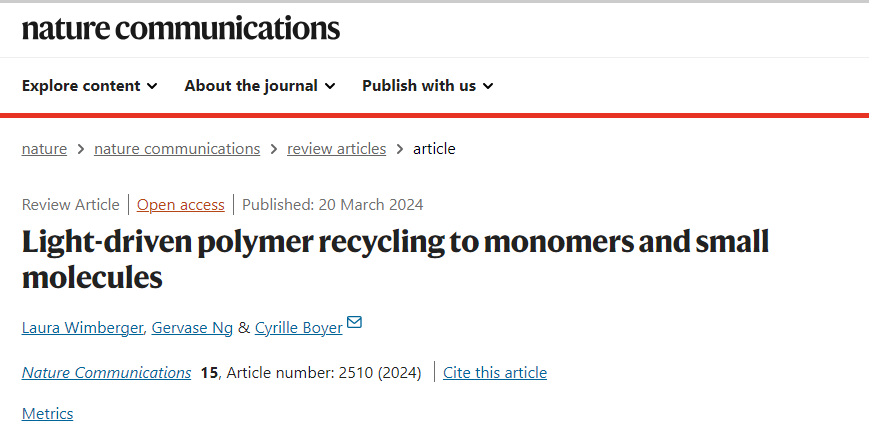Click the envelope icon beside Cyrille Boyer
This screenshot has height=437, width=869.
(x=354, y=322)
